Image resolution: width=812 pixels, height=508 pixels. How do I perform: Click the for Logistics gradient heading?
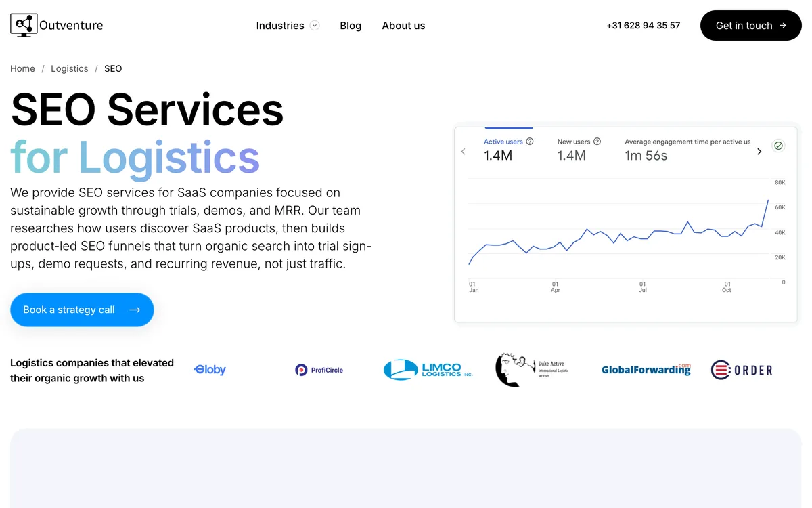[135, 157]
